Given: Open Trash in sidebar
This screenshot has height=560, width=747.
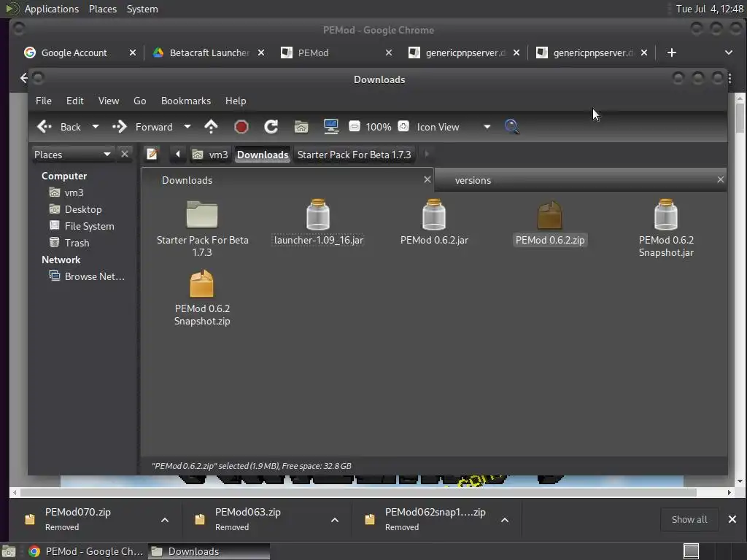Looking at the screenshot, I should coord(69,243).
